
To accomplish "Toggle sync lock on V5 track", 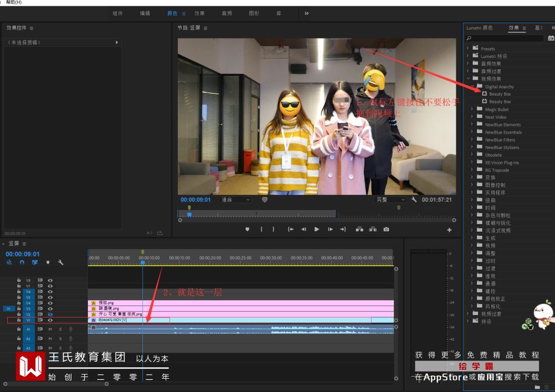I will [40, 297].
